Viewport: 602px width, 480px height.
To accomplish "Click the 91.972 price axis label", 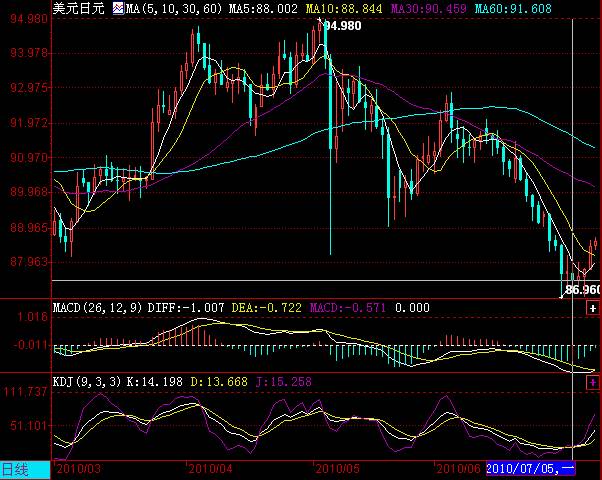I will (29, 123).
